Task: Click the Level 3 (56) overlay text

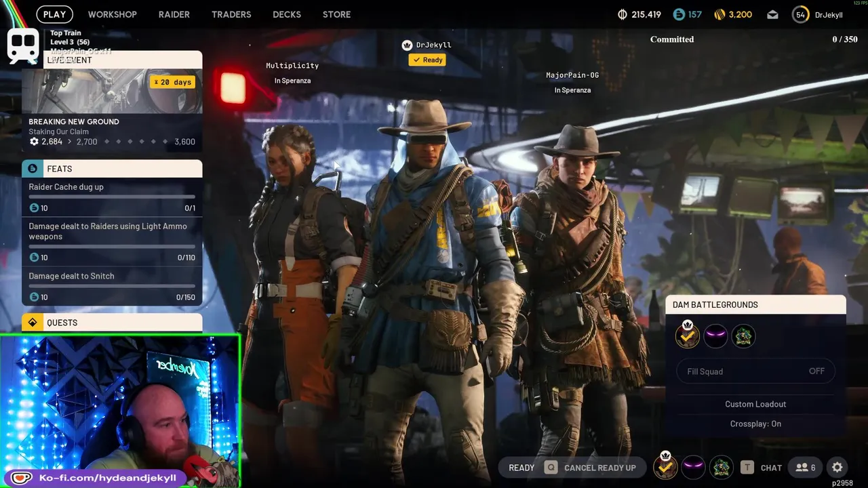Action: tap(70, 42)
